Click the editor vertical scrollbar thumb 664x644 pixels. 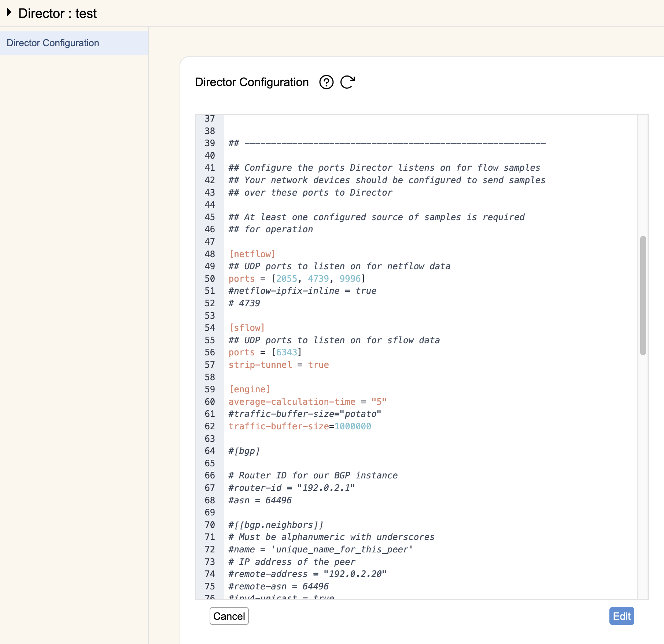point(643,296)
